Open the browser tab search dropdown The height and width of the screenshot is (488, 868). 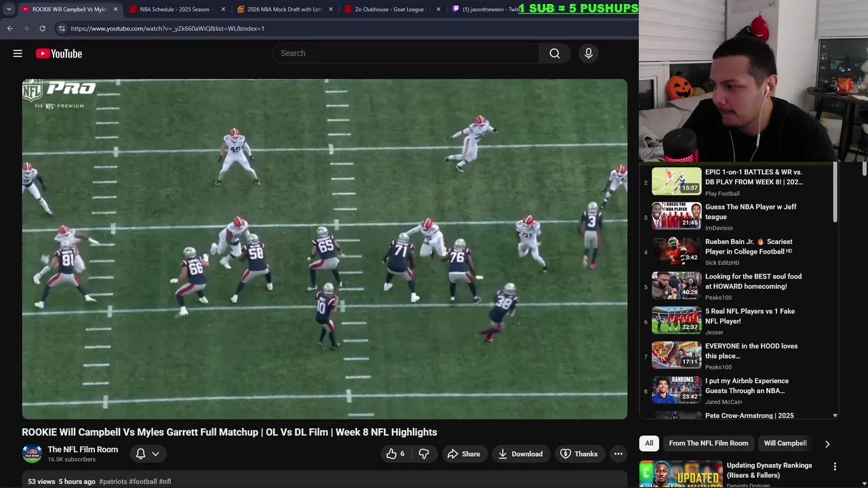point(9,9)
